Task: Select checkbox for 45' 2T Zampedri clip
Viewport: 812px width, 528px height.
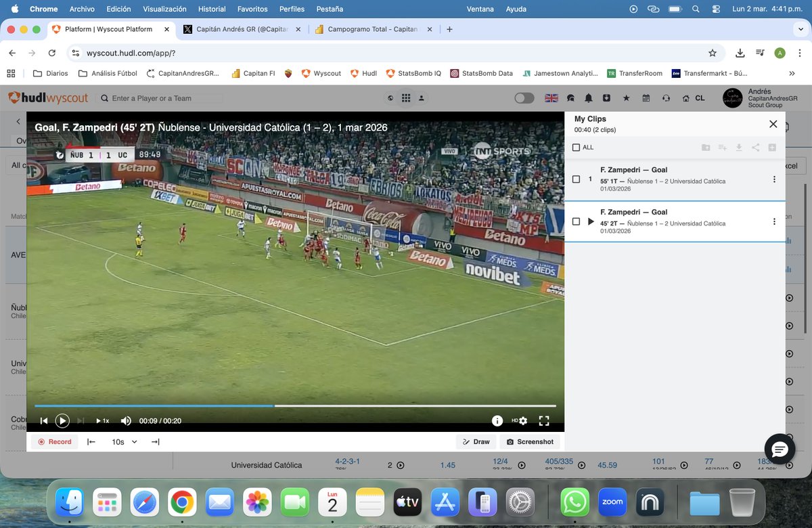Action: click(x=576, y=221)
